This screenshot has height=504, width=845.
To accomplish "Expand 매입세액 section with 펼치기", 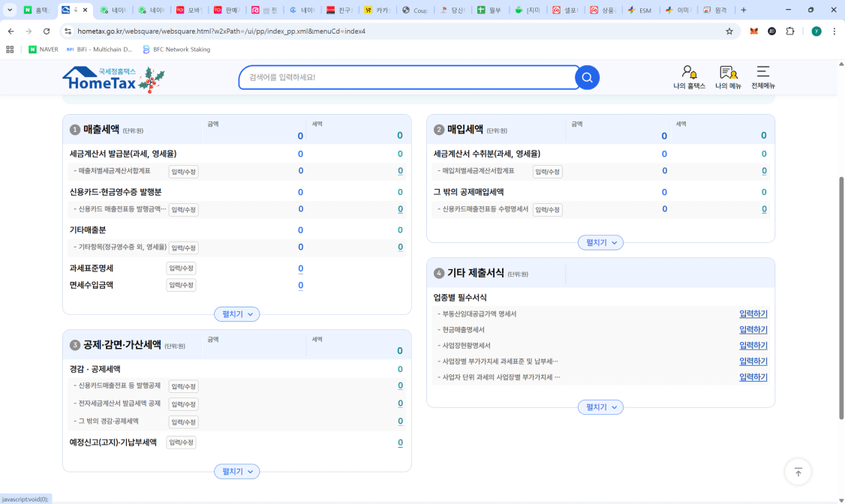I will pyautogui.click(x=600, y=243).
